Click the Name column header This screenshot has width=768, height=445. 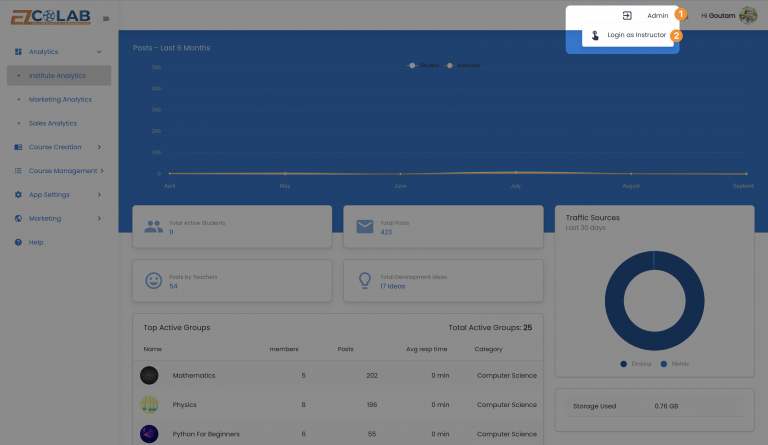pos(152,349)
